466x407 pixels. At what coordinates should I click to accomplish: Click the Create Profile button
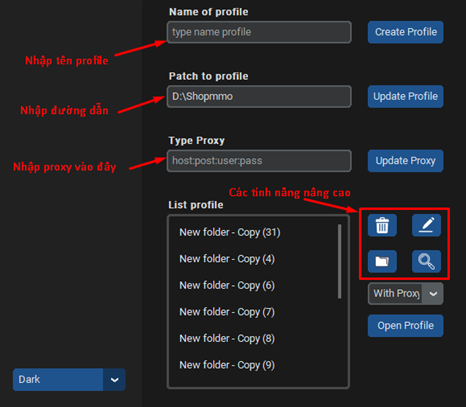[x=406, y=32]
